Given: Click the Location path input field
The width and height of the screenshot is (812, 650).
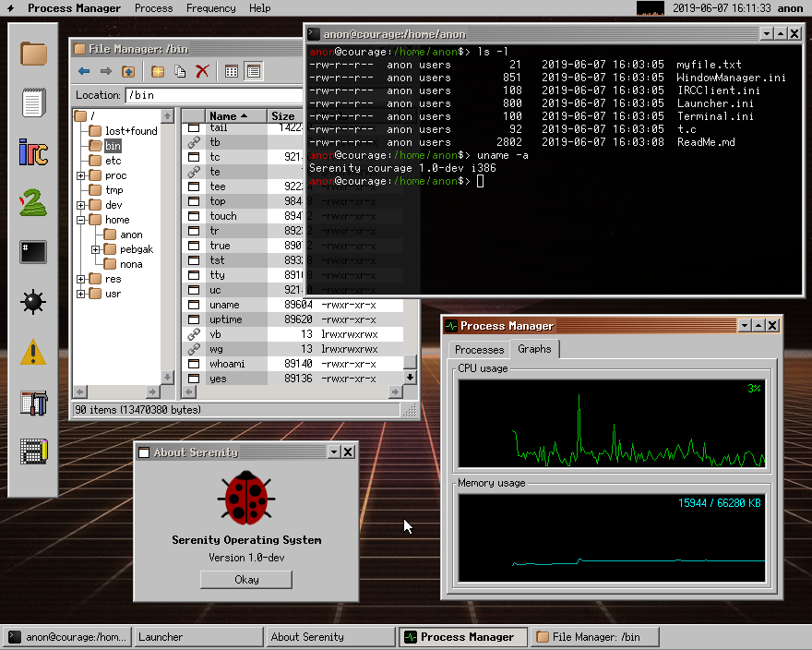Looking at the screenshot, I should [214, 95].
